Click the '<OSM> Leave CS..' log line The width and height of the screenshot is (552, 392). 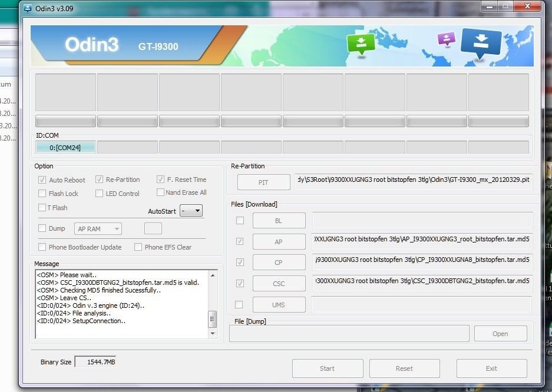[64, 298]
